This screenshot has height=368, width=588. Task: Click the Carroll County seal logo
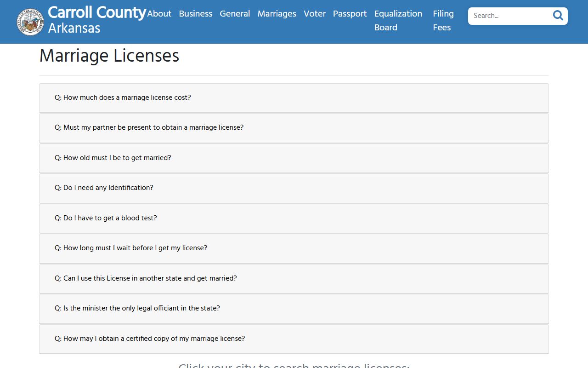pos(30,22)
